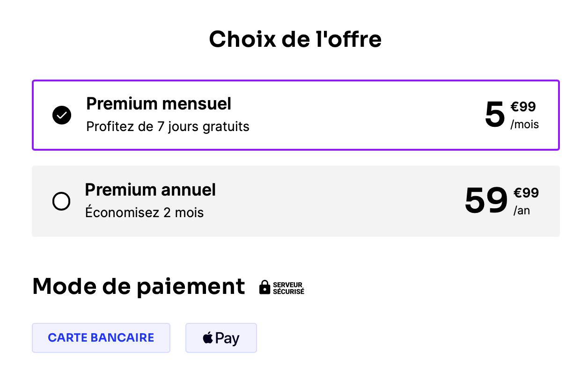Click the 'Choix de l'offre' heading

tap(295, 39)
